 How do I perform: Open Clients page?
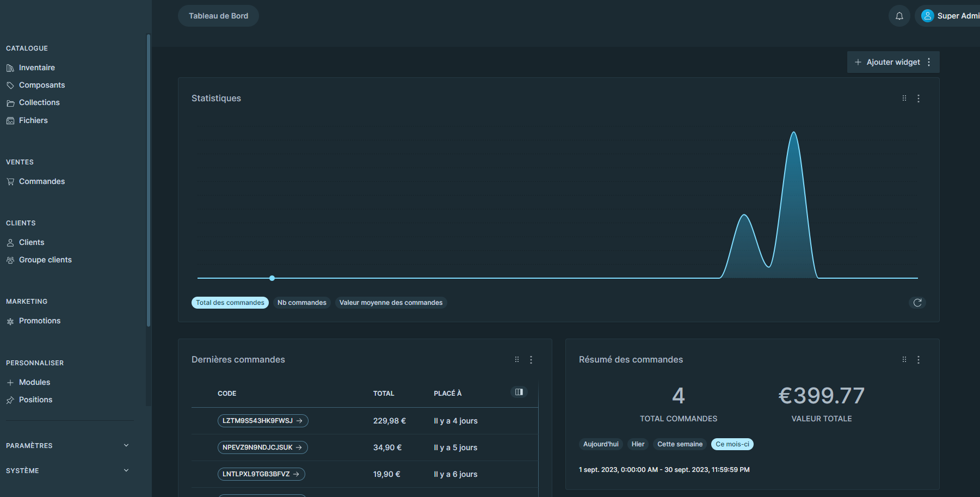[x=32, y=242]
